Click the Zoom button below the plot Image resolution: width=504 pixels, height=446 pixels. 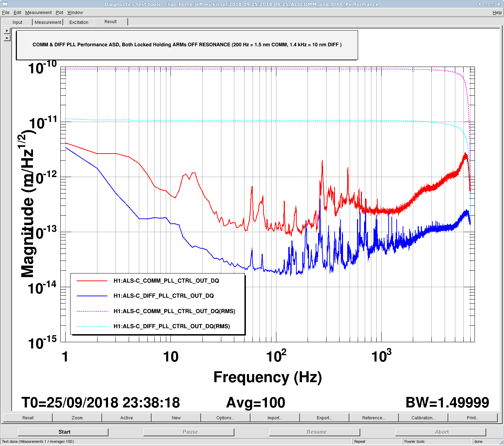tap(77, 418)
